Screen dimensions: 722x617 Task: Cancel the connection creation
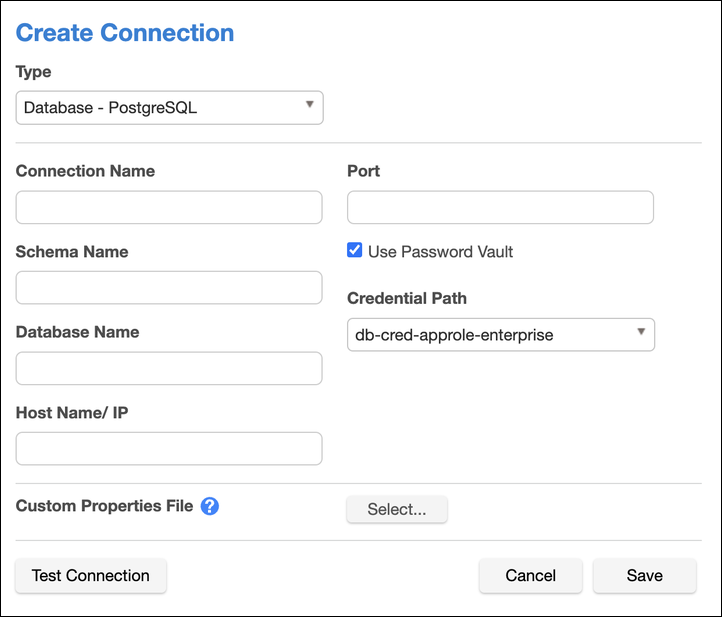coord(530,576)
